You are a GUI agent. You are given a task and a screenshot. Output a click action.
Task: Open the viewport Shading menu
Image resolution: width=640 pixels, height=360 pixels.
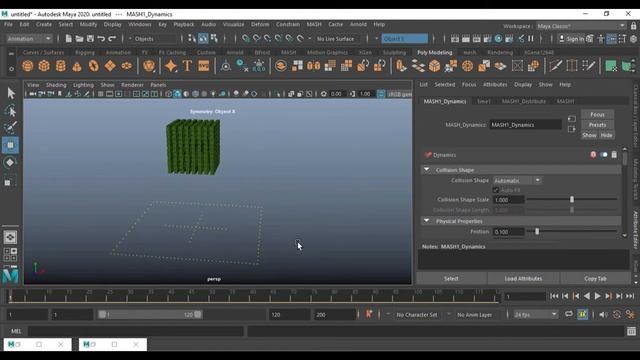coord(56,85)
